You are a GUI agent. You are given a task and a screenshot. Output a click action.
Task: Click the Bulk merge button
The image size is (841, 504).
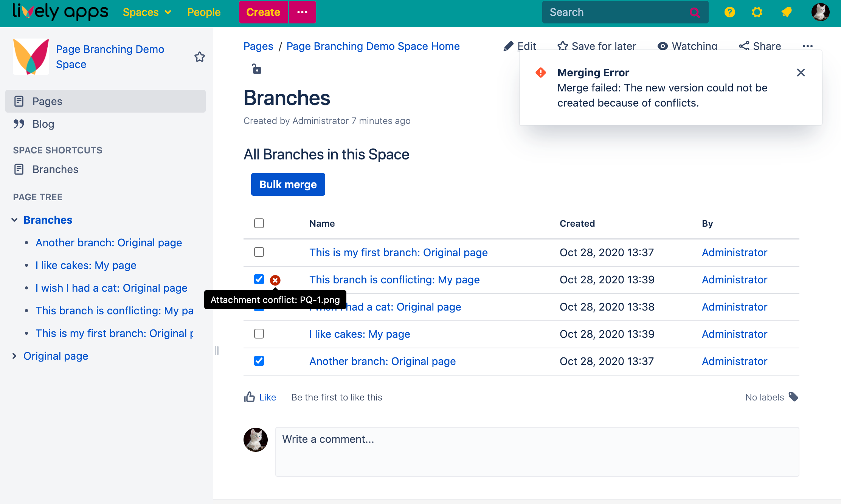[288, 184]
